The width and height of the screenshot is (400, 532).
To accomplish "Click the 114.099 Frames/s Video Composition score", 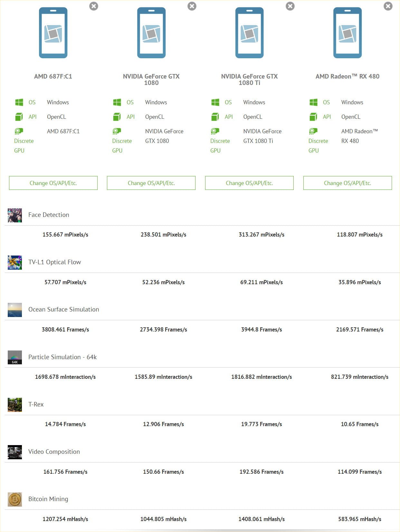I will click(360, 472).
